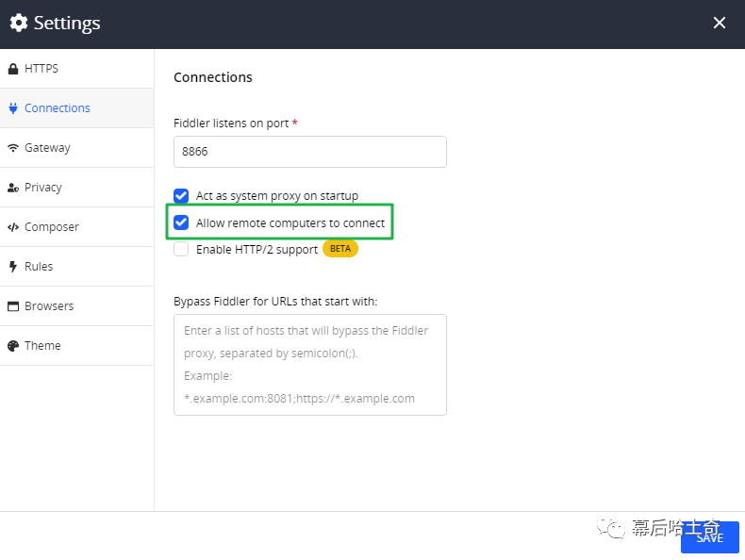This screenshot has height=560, width=745.
Task: Click the Privacy user-lock icon
Action: 13,188
